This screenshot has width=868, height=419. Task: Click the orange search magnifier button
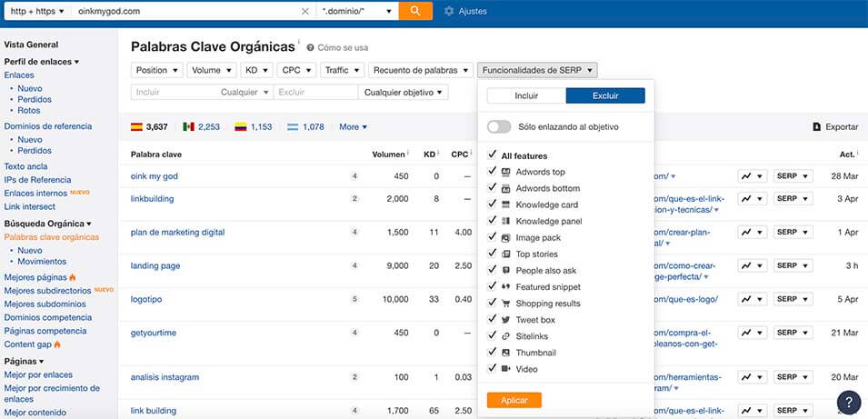415,11
